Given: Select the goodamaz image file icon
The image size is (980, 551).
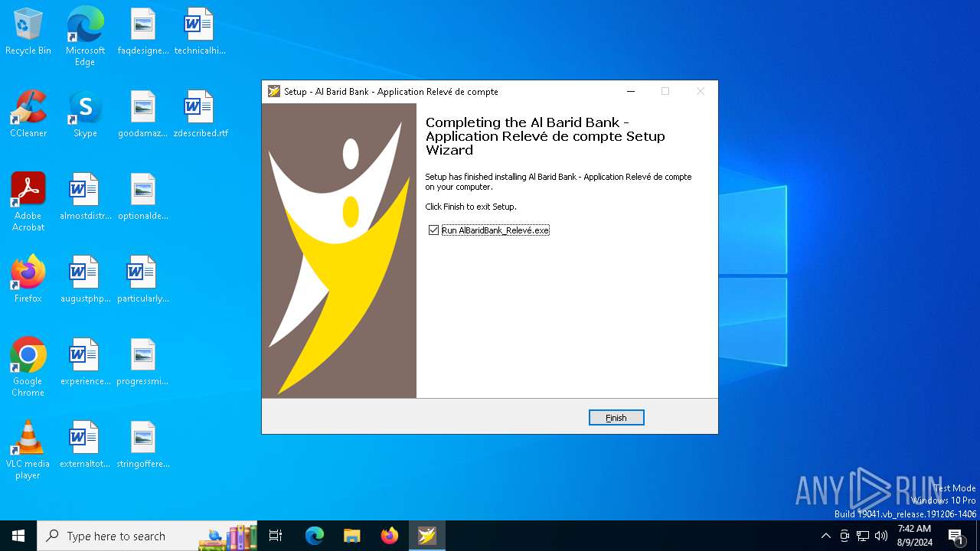Looking at the screenshot, I should tap(143, 115).
